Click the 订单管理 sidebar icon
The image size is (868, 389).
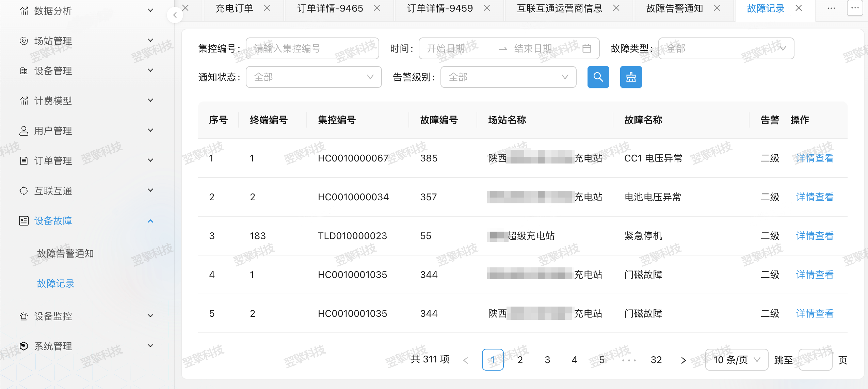coord(23,160)
